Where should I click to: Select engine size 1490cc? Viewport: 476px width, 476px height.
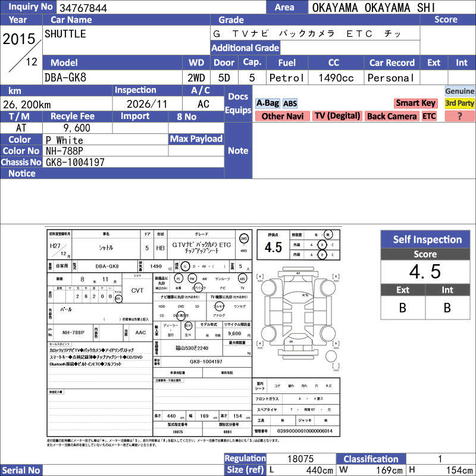(336, 78)
